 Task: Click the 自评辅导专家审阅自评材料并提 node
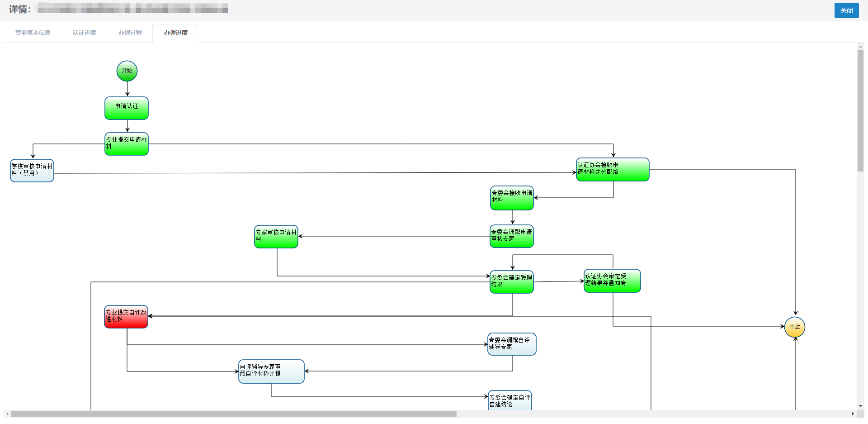point(271,372)
